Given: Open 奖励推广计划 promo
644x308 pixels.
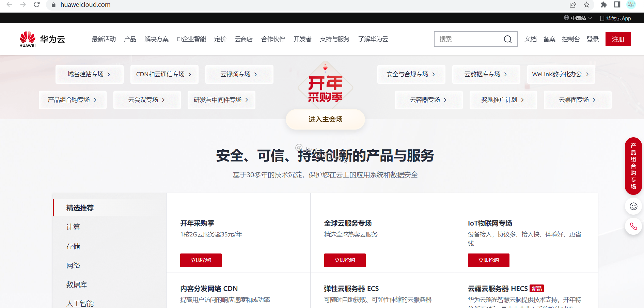Looking at the screenshot, I should pyautogui.click(x=503, y=100).
